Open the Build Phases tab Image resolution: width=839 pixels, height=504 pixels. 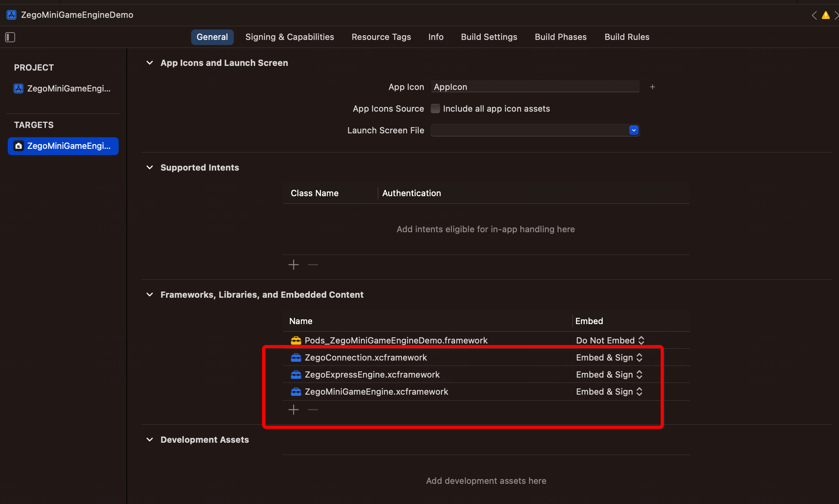(561, 37)
